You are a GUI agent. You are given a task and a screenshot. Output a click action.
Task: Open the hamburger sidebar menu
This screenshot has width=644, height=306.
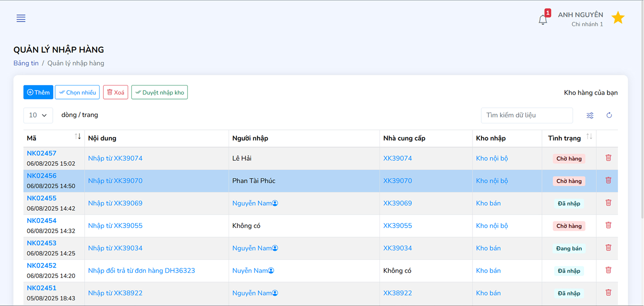click(x=21, y=18)
